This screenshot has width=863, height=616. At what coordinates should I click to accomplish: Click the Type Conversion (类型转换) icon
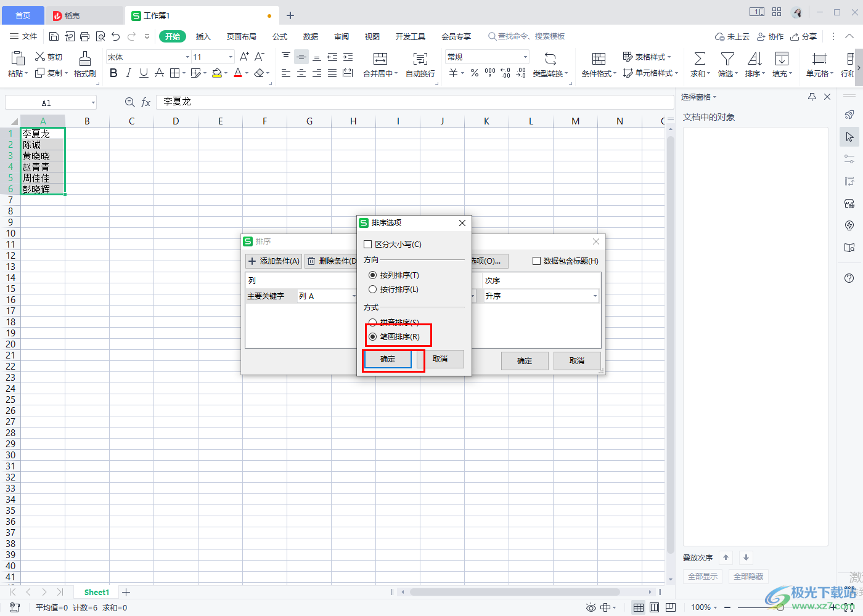(x=550, y=59)
